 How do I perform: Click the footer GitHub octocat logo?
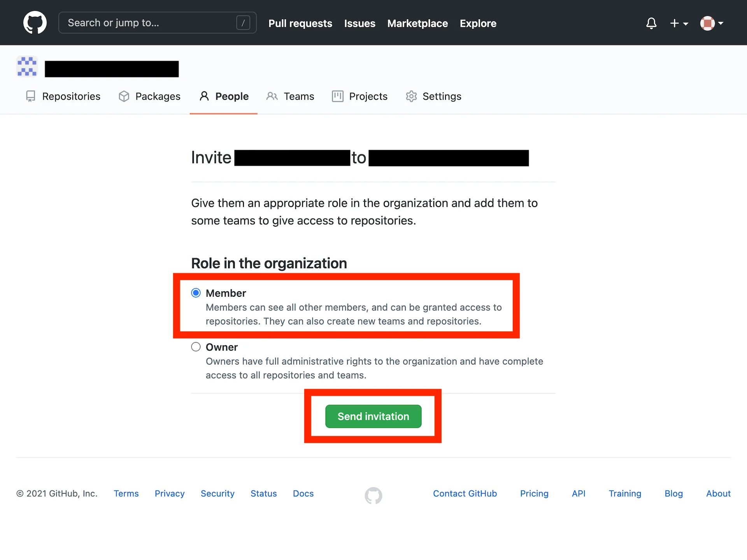(x=373, y=495)
